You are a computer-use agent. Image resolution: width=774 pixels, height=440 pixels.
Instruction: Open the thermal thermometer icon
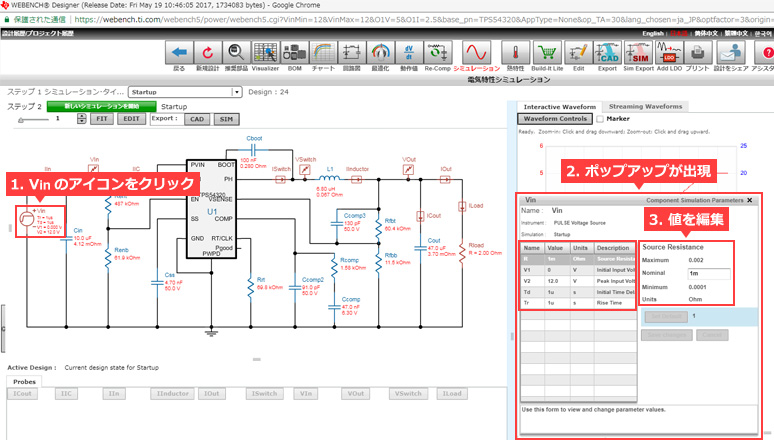[x=515, y=52]
